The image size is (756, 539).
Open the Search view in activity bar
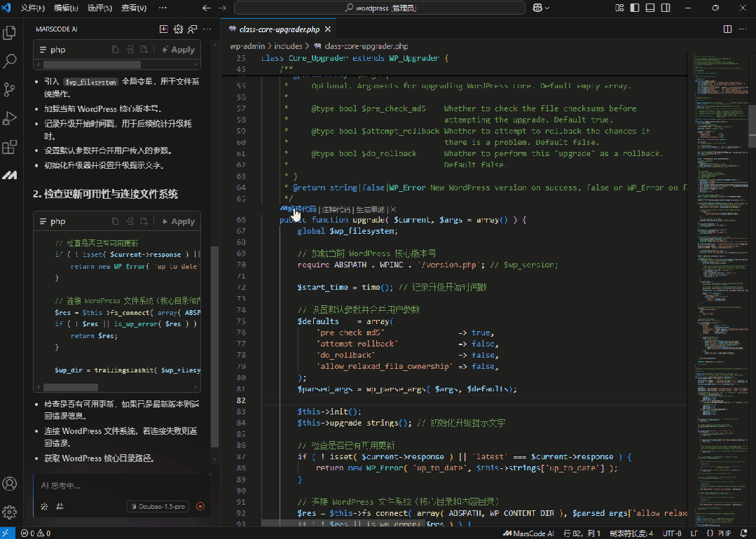(x=10, y=61)
